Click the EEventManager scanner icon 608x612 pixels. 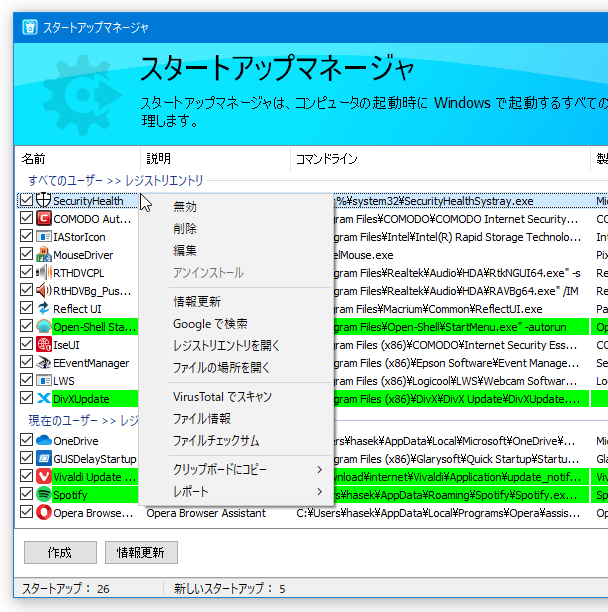pyautogui.click(x=43, y=363)
